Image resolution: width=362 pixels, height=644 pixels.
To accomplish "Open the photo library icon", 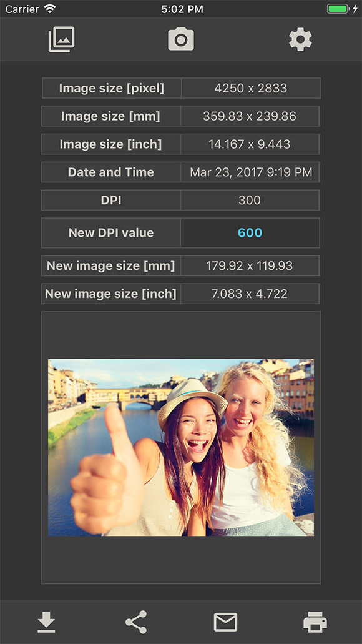I will (62, 39).
